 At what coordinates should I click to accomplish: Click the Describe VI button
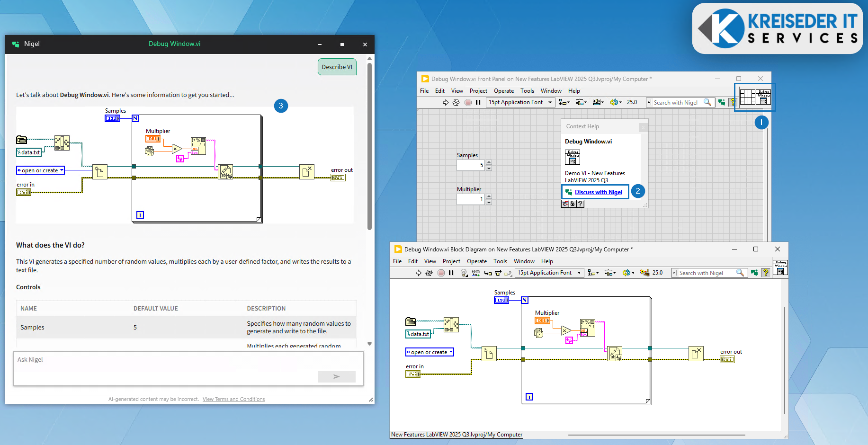337,67
